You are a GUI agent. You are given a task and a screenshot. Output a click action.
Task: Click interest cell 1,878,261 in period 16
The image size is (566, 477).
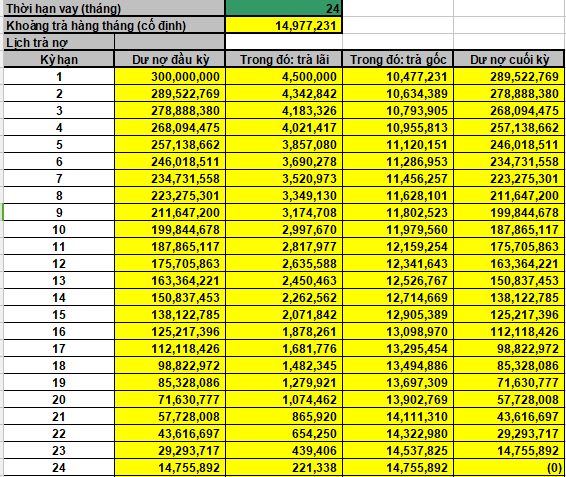coord(284,331)
